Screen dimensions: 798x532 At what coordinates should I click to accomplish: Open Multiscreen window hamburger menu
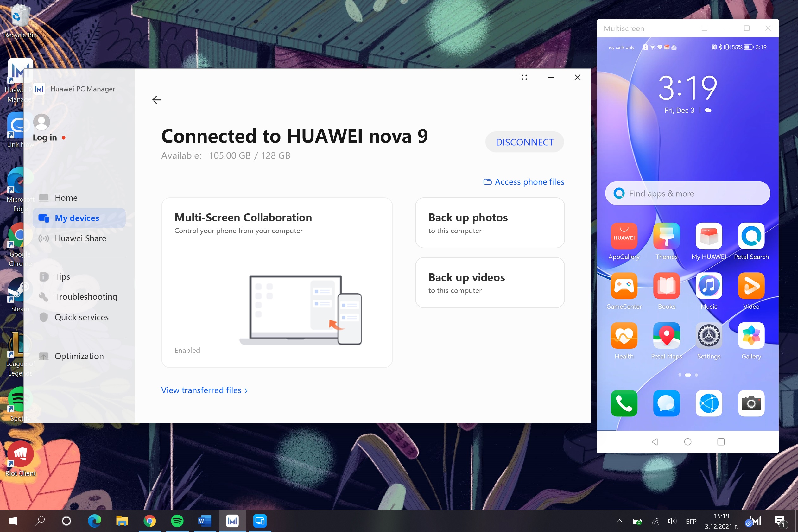pyautogui.click(x=704, y=28)
